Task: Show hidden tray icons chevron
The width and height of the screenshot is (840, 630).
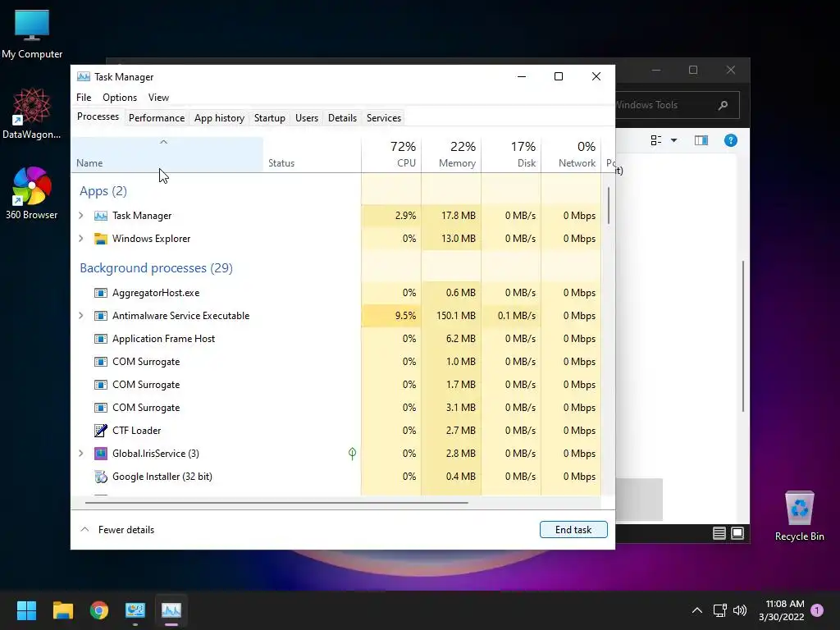Action: tap(697, 609)
